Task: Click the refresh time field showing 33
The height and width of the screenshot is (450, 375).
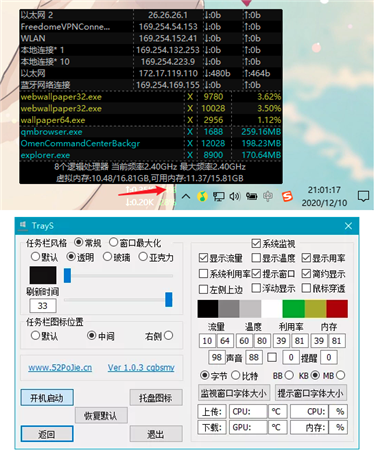Action: pos(43,306)
